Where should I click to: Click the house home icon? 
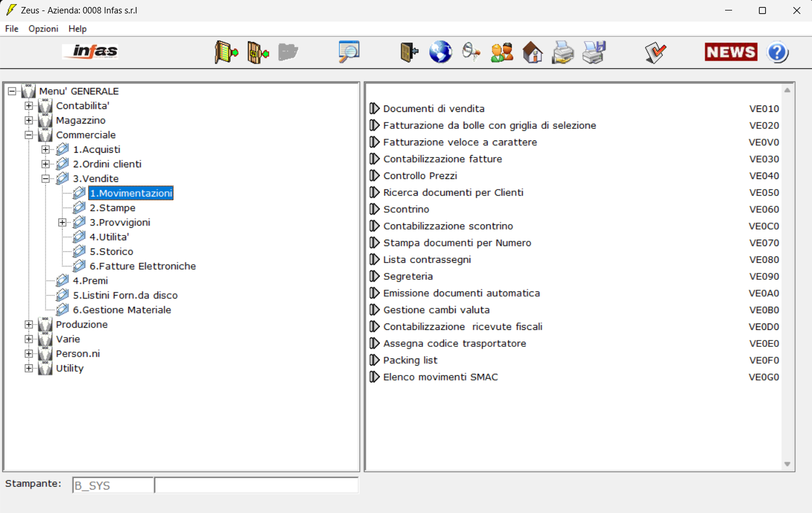click(x=532, y=52)
